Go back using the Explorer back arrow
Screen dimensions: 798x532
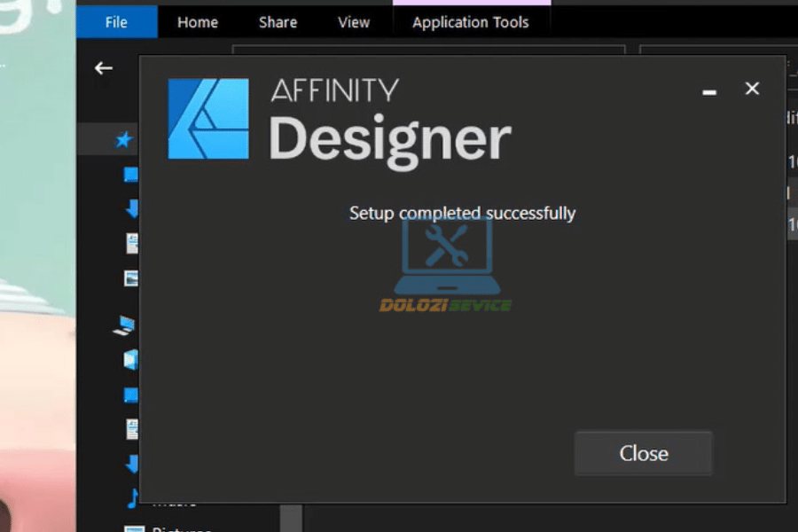[x=104, y=68]
